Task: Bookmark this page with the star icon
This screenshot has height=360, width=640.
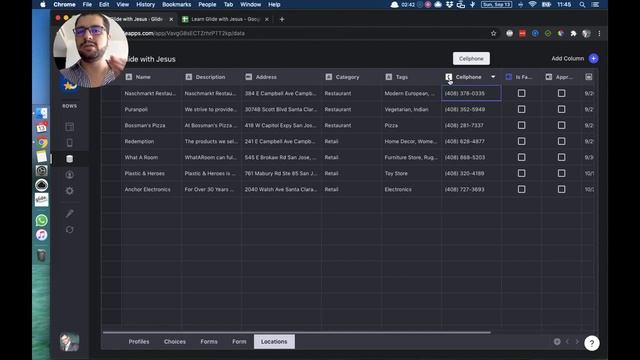Action: pos(493,33)
